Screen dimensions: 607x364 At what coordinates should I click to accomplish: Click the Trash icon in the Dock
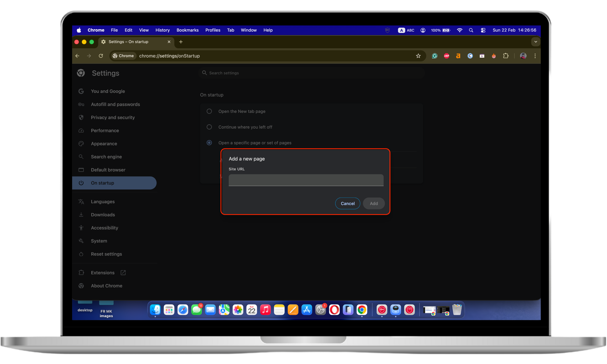pyautogui.click(x=457, y=310)
